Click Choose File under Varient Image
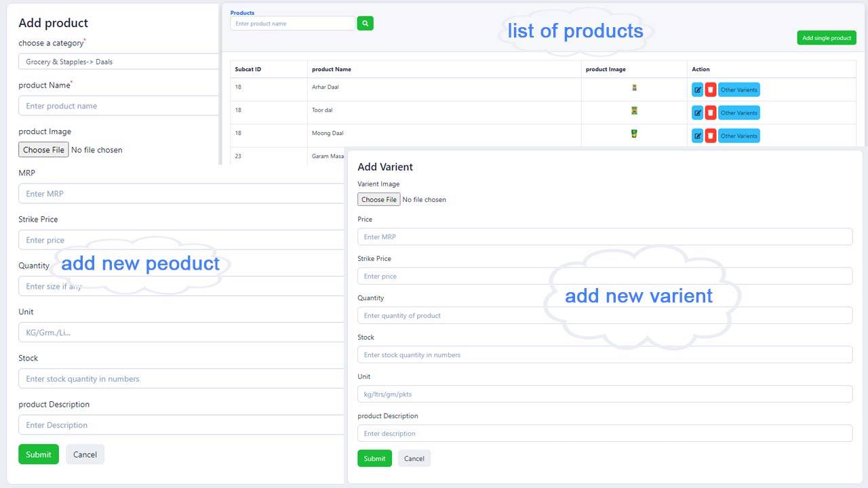 378,200
